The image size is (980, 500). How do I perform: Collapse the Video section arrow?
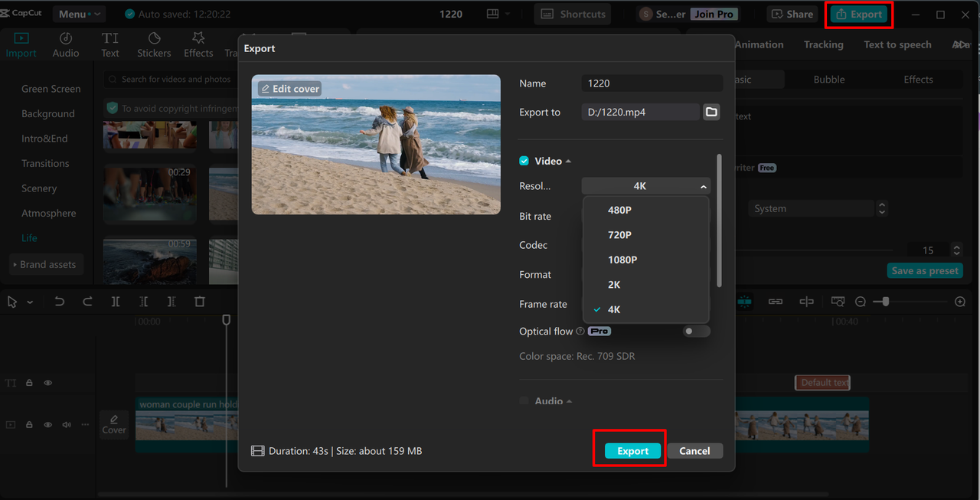pos(569,162)
